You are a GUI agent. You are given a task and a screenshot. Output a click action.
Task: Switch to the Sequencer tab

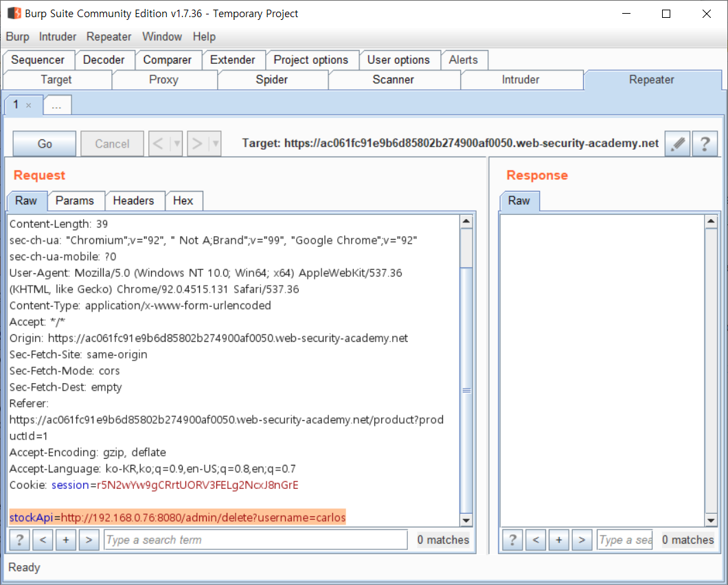point(38,60)
